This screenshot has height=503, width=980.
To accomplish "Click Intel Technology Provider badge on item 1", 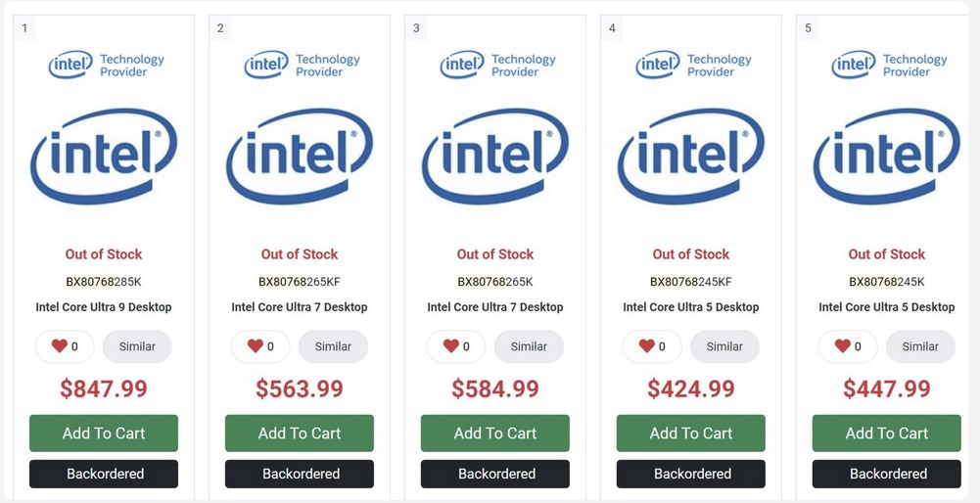I will [104, 65].
